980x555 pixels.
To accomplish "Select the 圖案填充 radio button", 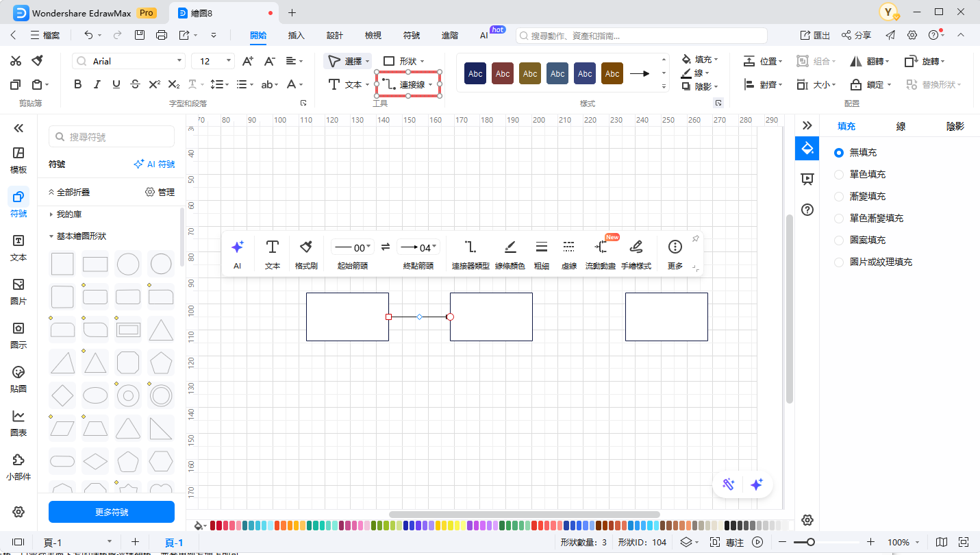I will point(839,241).
